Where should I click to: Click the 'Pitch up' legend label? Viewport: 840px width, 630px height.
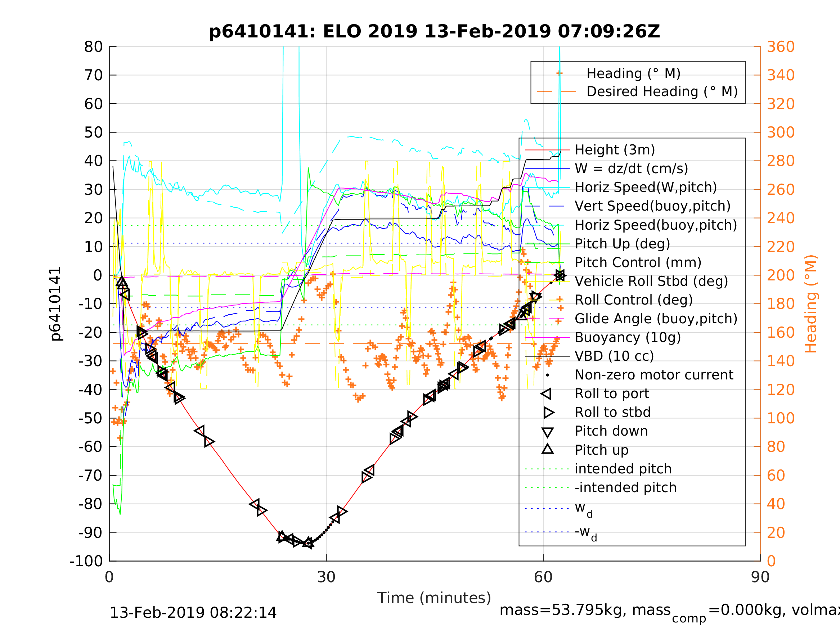[602, 450]
